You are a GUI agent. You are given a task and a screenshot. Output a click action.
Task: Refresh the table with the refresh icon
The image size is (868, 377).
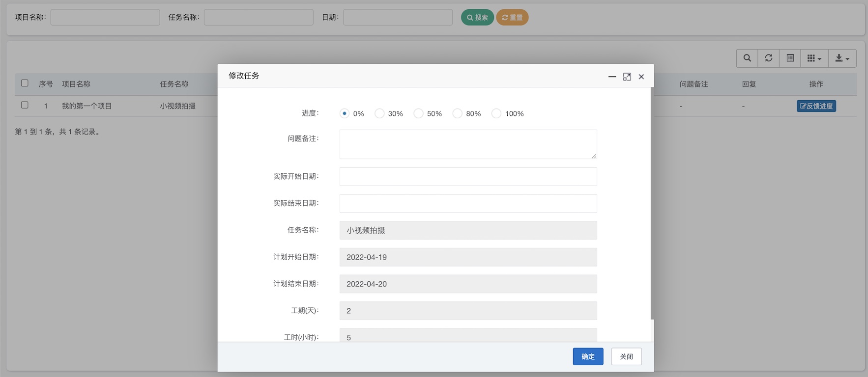pos(769,58)
